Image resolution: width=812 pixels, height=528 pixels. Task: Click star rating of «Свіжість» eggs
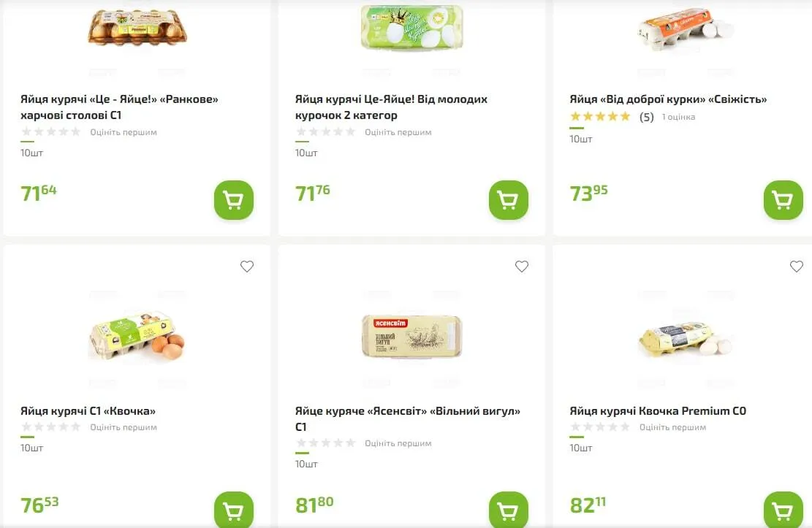600,117
